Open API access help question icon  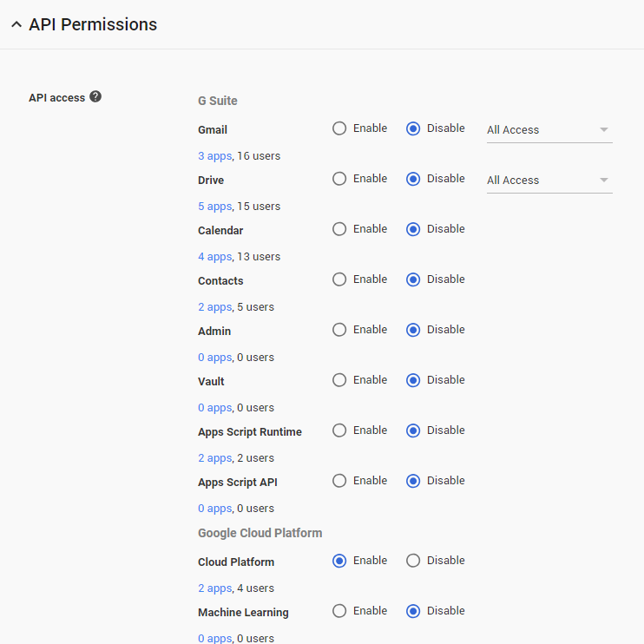(95, 96)
